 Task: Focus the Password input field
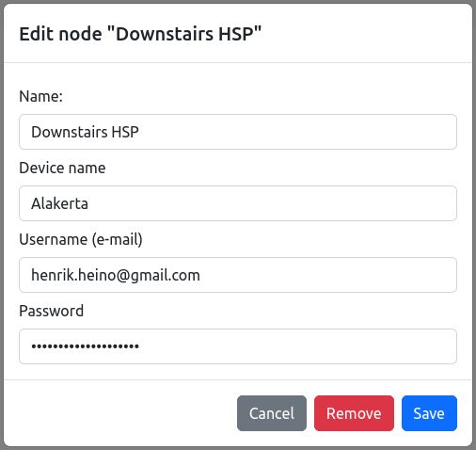pos(238,346)
